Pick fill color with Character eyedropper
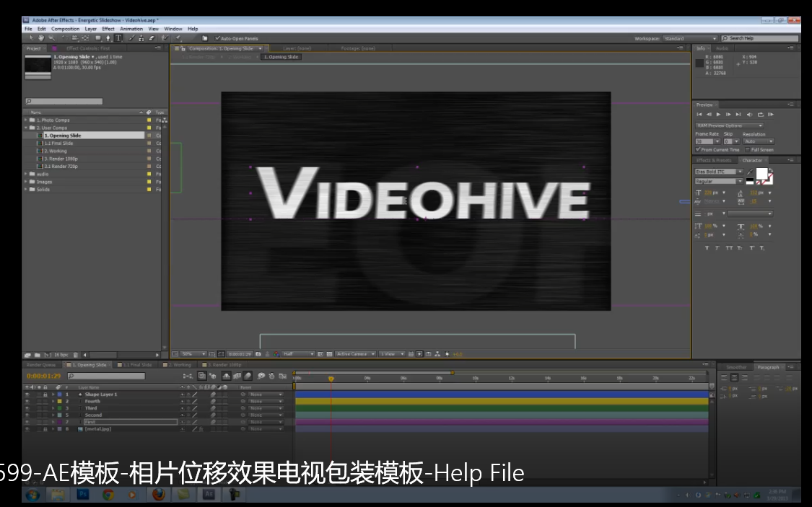 750,172
